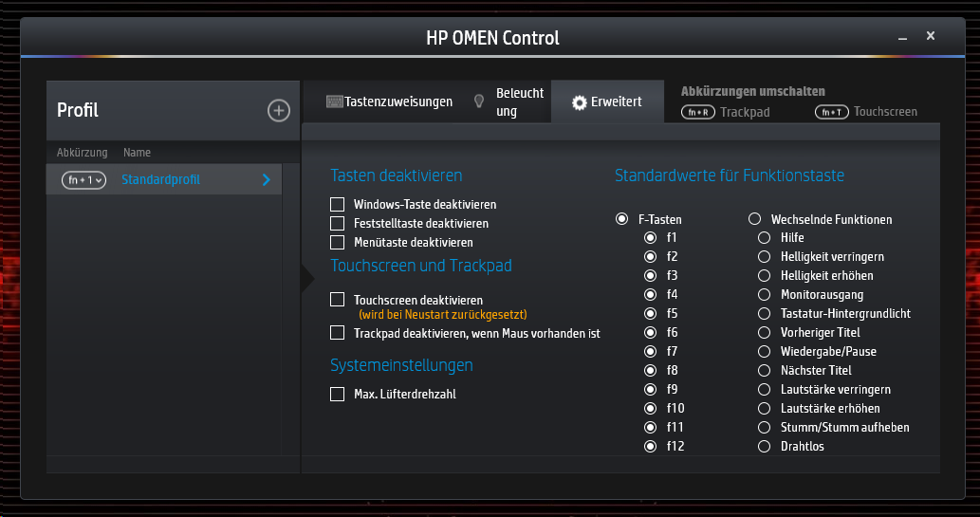Choose Helligkeit erhöhen radio option
This screenshot has width=980, height=517.
tap(764, 276)
